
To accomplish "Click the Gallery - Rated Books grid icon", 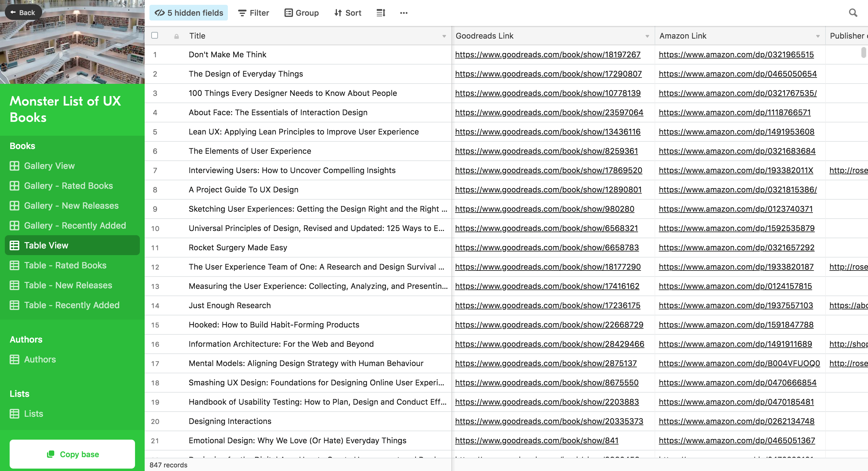I will (x=14, y=186).
